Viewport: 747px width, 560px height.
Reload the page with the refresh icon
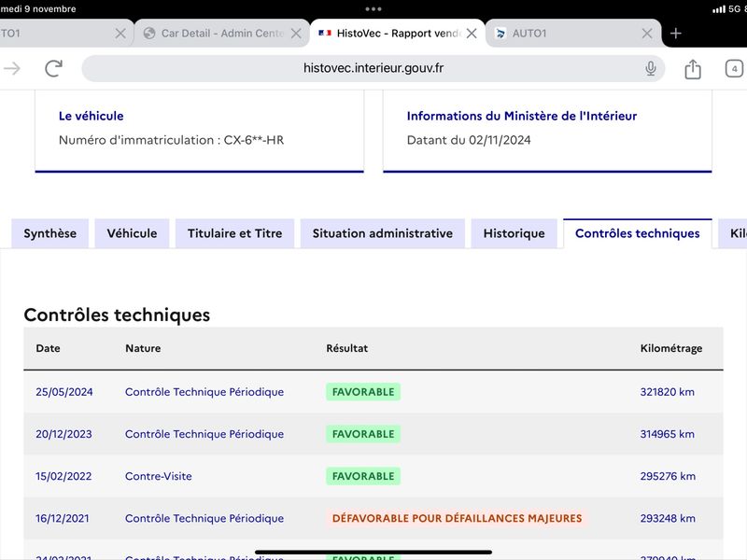[54, 68]
